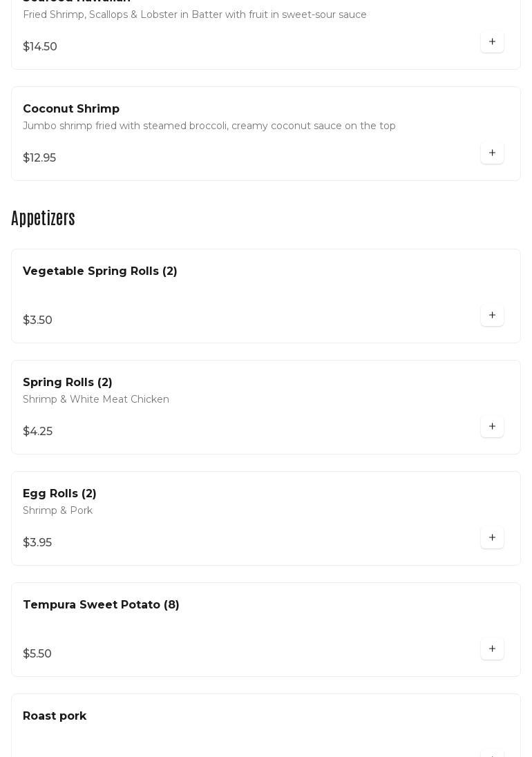Add Coconut Shrimp to the order

pyautogui.click(x=492, y=153)
